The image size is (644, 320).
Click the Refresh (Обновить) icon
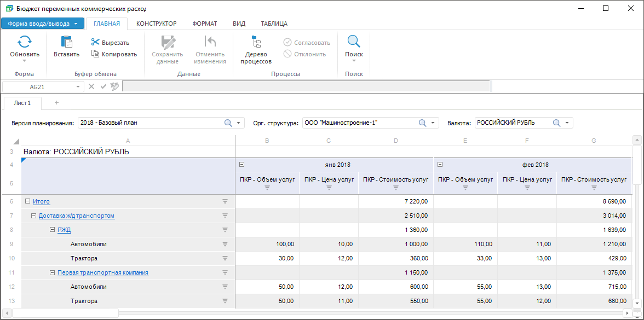(25, 43)
